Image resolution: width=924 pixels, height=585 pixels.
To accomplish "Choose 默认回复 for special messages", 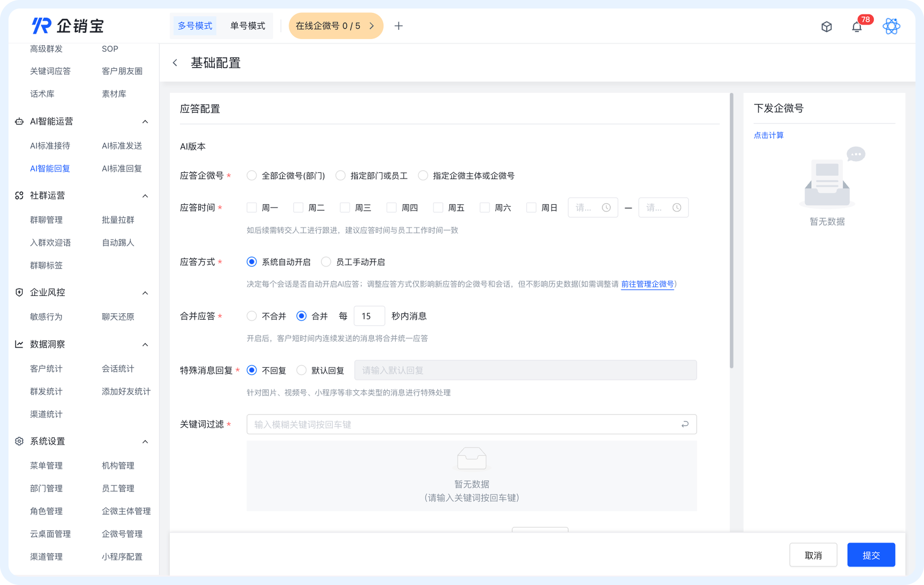I will tap(302, 370).
